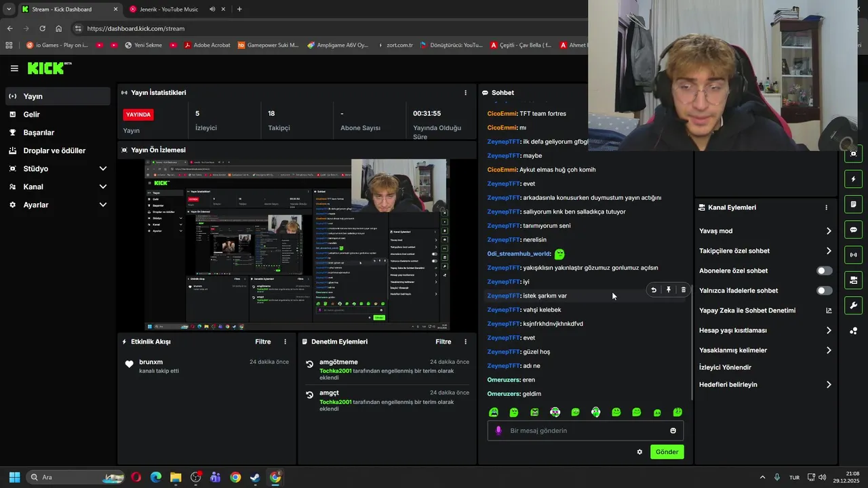
Task: Pin the 'istek şarkım var' chat message
Action: [x=669, y=290]
